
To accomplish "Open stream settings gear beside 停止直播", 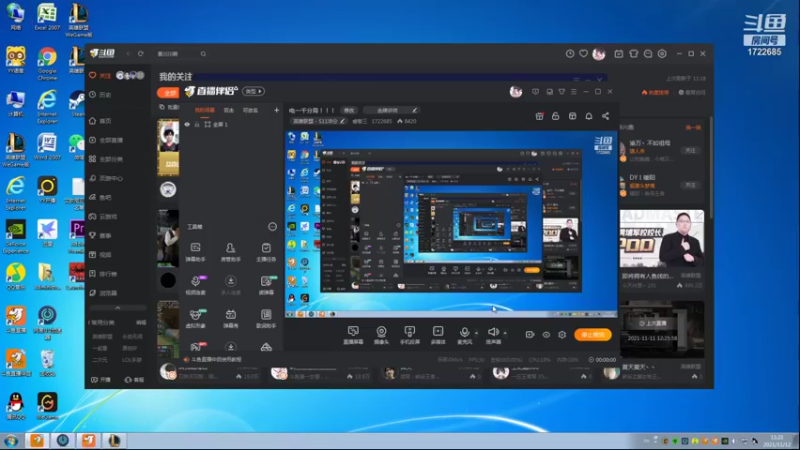I will point(562,335).
